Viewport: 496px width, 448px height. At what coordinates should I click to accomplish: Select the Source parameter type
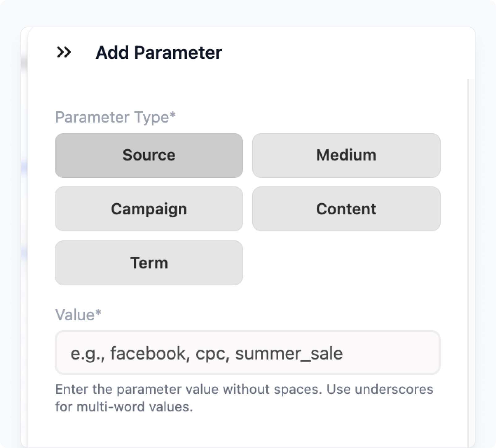tap(149, 155)
